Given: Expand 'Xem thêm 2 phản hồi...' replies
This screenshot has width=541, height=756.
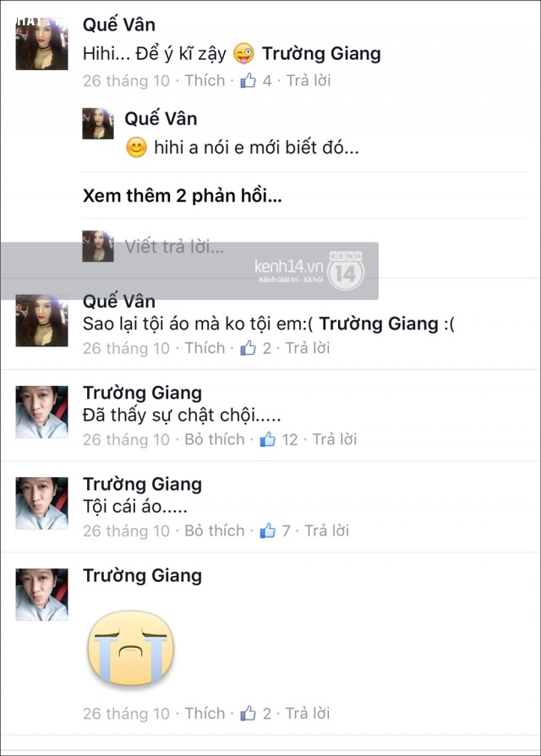Looking at the screenshot, I should [183, 196].
